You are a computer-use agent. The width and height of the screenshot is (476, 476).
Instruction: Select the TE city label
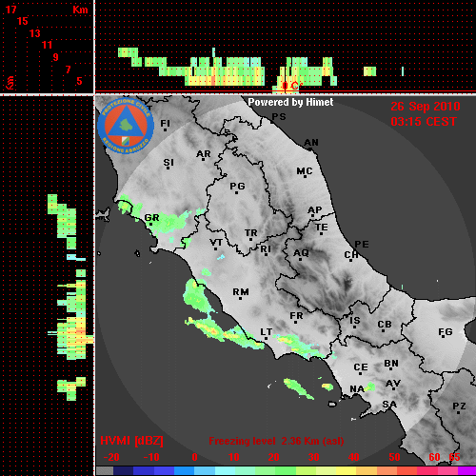point(322,228)
